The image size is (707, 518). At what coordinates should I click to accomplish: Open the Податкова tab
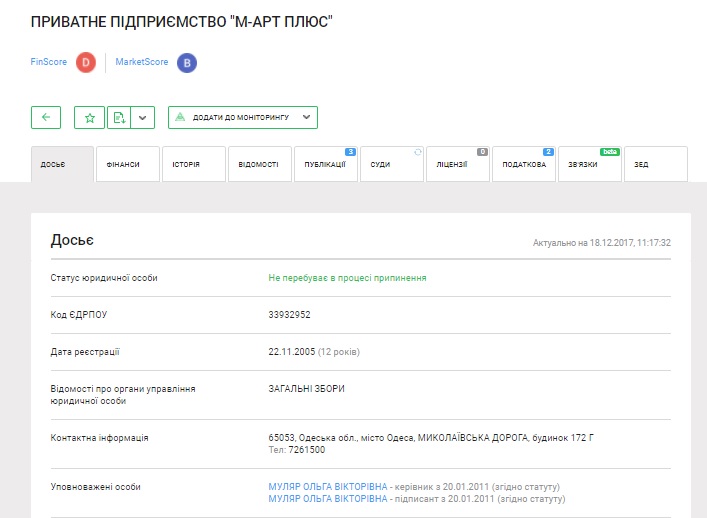pos(523,165)
